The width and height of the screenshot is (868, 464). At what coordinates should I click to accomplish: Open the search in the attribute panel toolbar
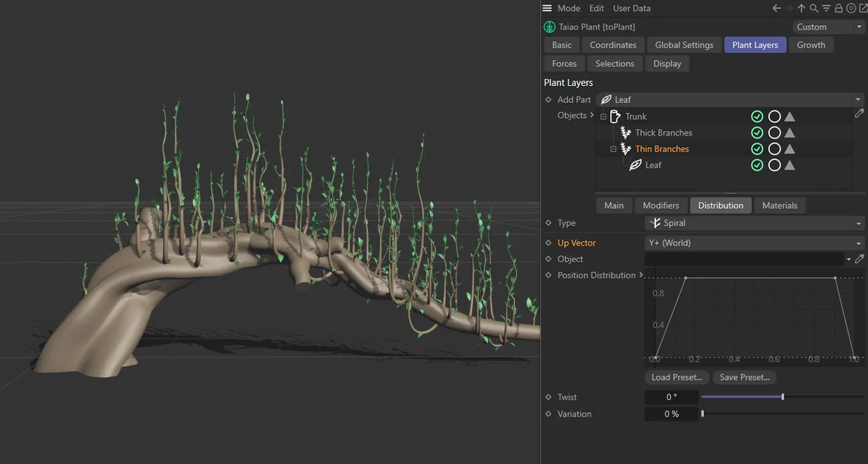click(x=814, y=8)
